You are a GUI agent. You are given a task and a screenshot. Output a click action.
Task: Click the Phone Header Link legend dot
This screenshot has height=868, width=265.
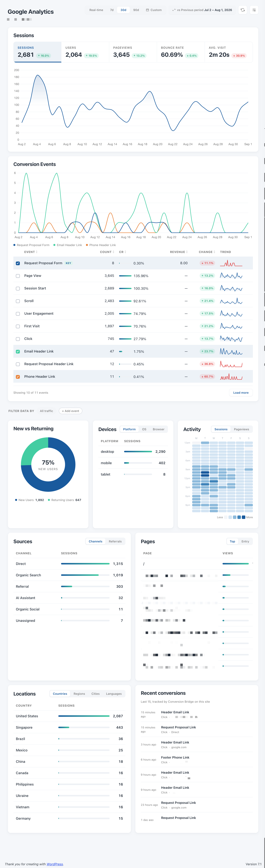point(87,245)
